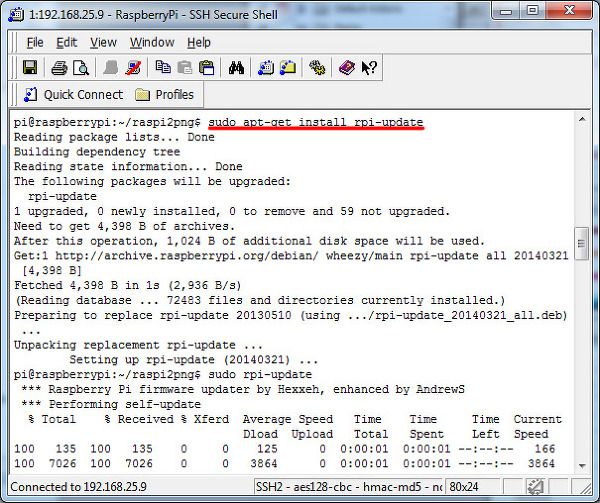Click 'Raspberry Pi firmware updater by Hexxeh' line
This screenshot has height=503, width=600.
click(184, 390)
